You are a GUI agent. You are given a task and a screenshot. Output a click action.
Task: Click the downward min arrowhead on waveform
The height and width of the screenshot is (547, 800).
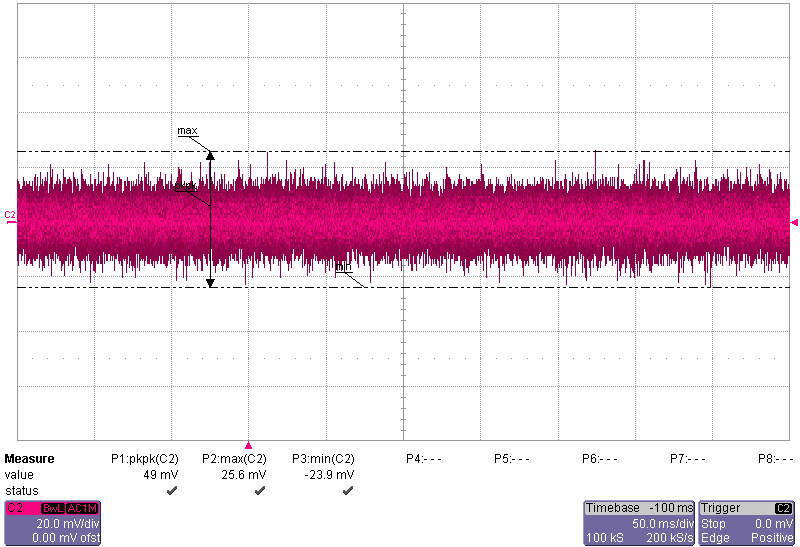click(210, 283)
